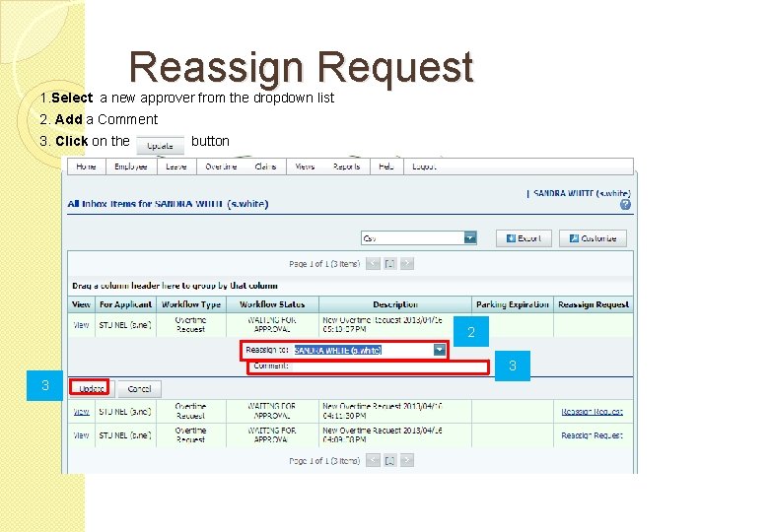Click the Customize button
The width and height of the screenshot is (769, 532).
pyautogui.click(x=593, y=238)
